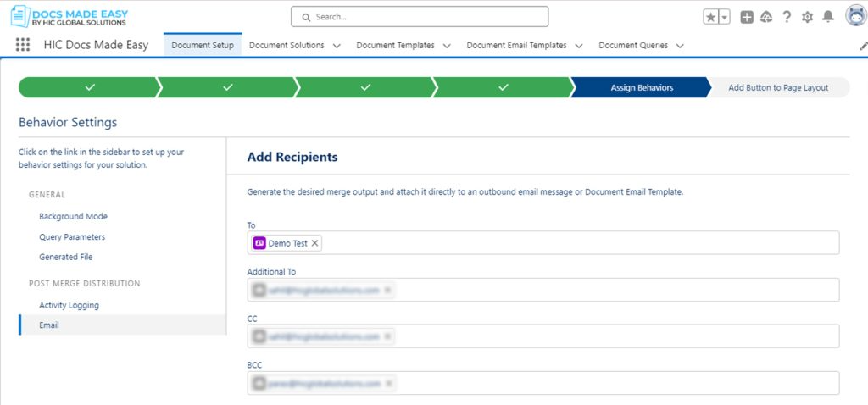Click the Docs Made Easy logo
868x405 pixels.
70,17
